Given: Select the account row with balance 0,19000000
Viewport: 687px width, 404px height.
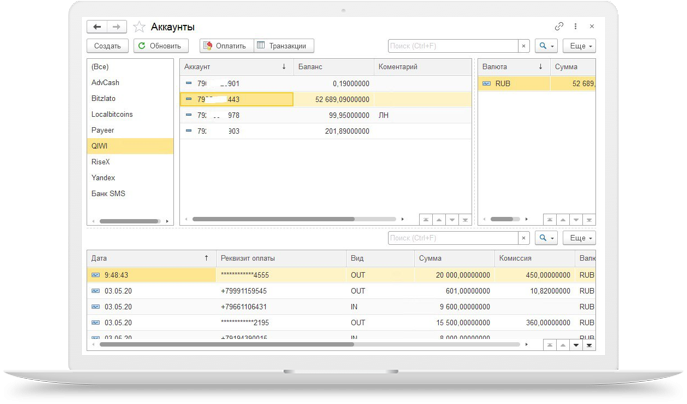Looking at the screenshot, I should 326,83.
